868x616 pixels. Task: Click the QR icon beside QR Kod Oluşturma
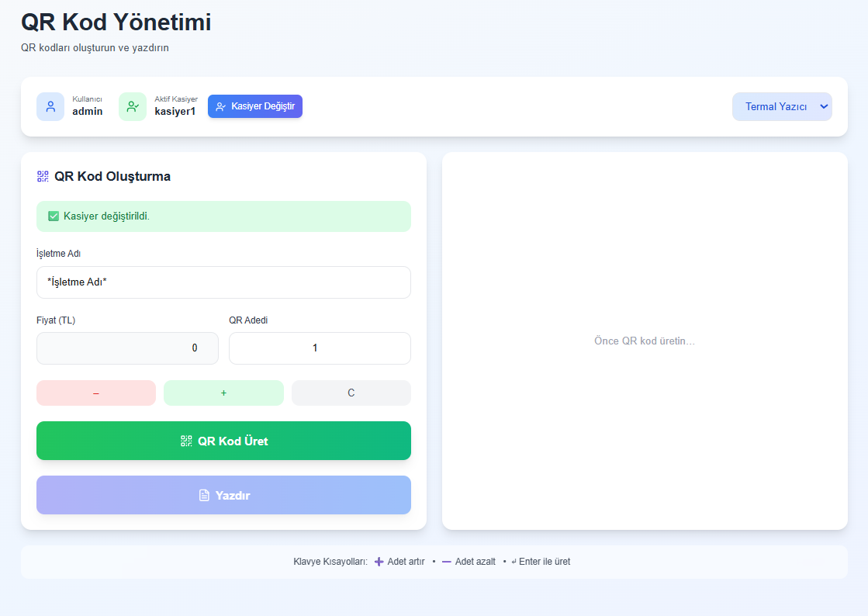pos(43,176)
